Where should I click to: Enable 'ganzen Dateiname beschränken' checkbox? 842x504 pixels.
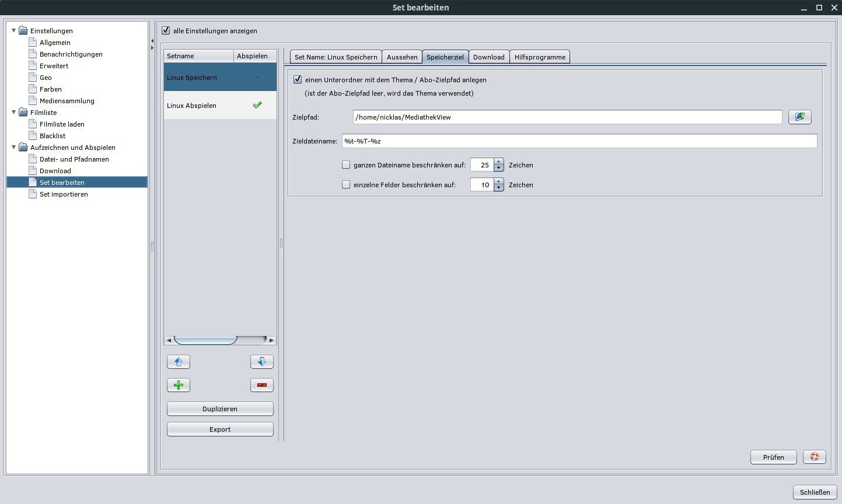tap(346, 165)
